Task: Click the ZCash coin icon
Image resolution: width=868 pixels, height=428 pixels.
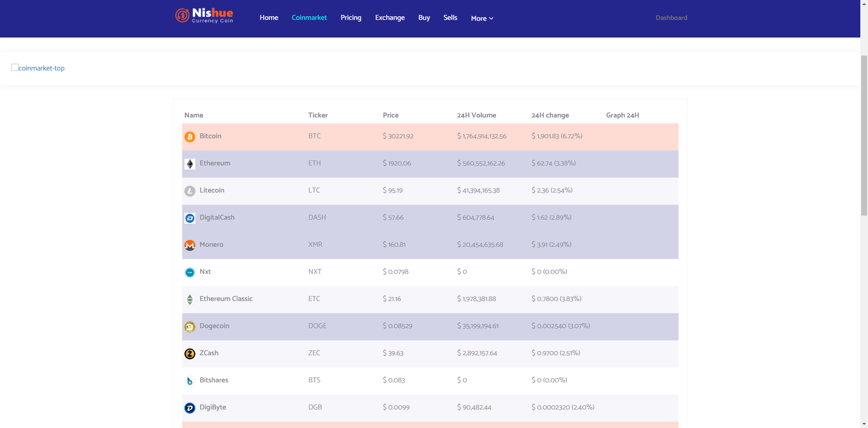Action: point(190,353)
